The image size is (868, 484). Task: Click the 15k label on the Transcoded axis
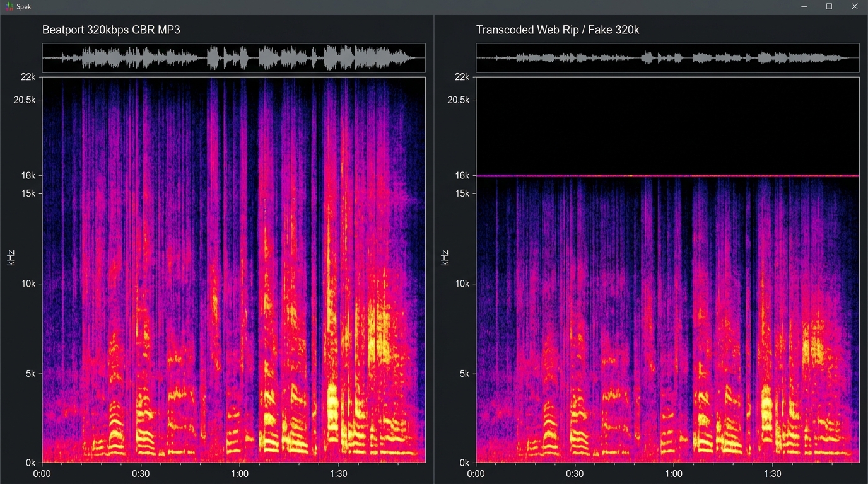(x=464, y=193)
